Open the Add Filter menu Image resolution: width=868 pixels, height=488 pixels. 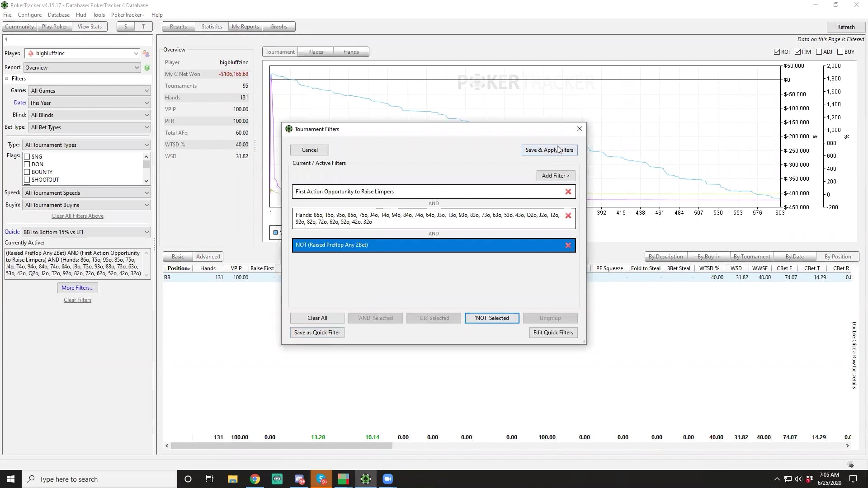[x=555, y=176]
